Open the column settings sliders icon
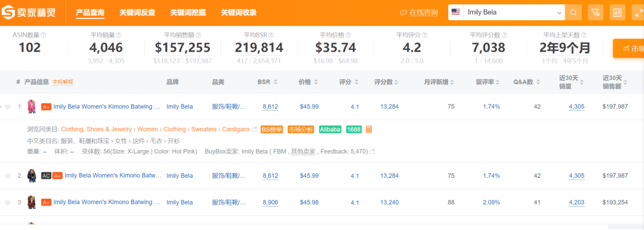This screenshot has height=230, width=644. 616,12
